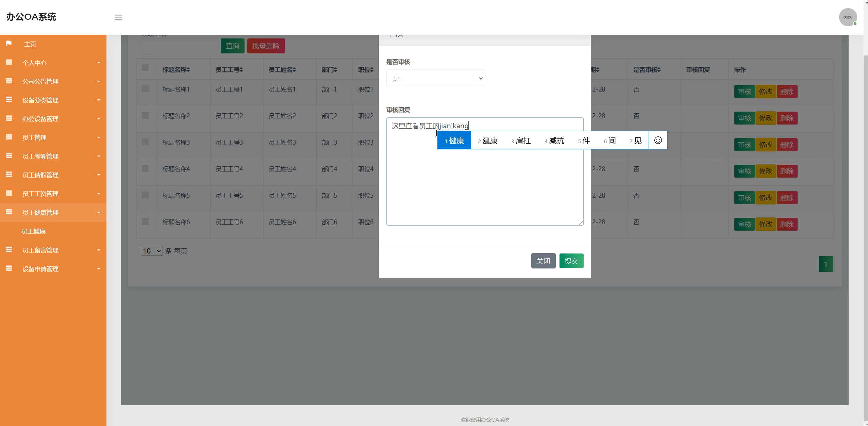This screenshot has height=426, width=868.
Task: Click the 80x80 user avatar
Action: [x=848, y=17]
